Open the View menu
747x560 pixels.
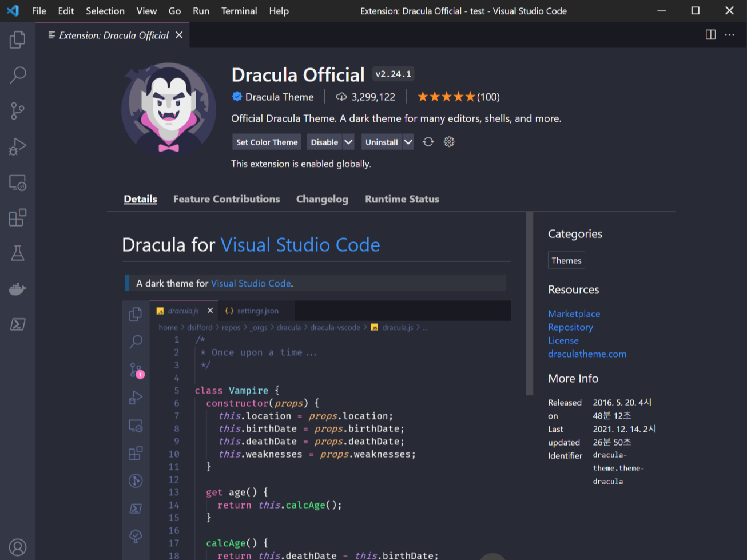click(x=146, y=11)
